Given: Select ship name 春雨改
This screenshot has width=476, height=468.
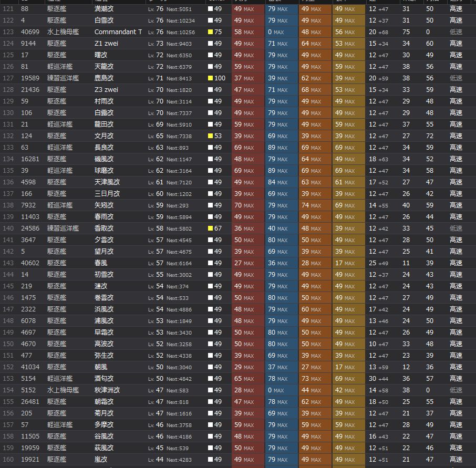Looking at the screenshot, I should pos(104,217).
